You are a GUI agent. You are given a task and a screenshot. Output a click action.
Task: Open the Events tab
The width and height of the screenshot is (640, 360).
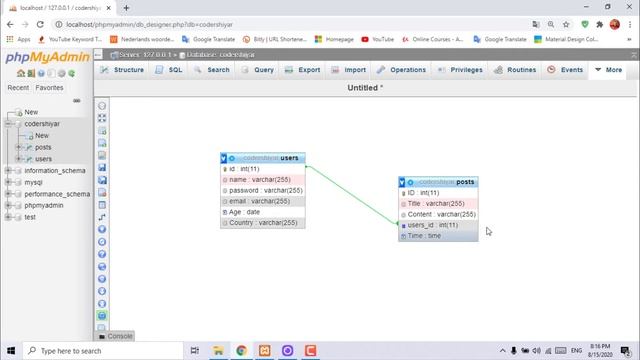point(566,70)
